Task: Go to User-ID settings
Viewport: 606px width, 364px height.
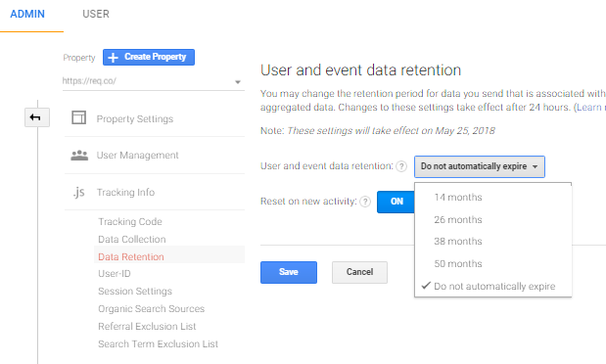Action: [x=115, y=274]
